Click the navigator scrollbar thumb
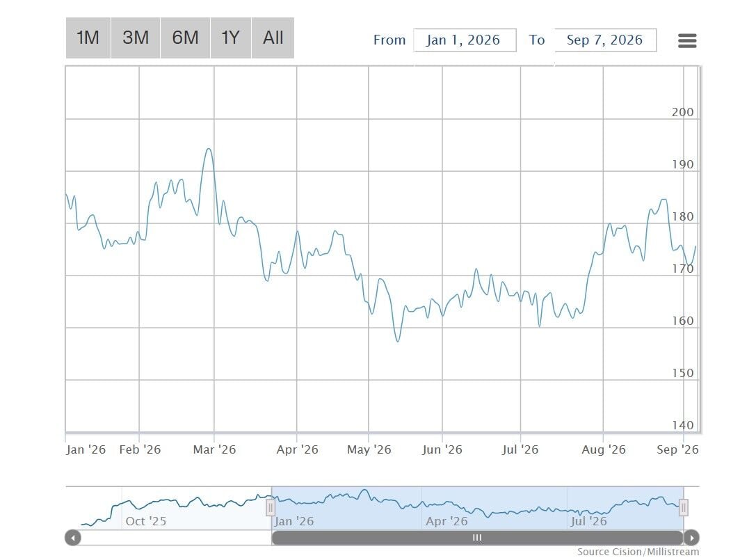Viewport: 756px width, 558px height. pos(477,538)
